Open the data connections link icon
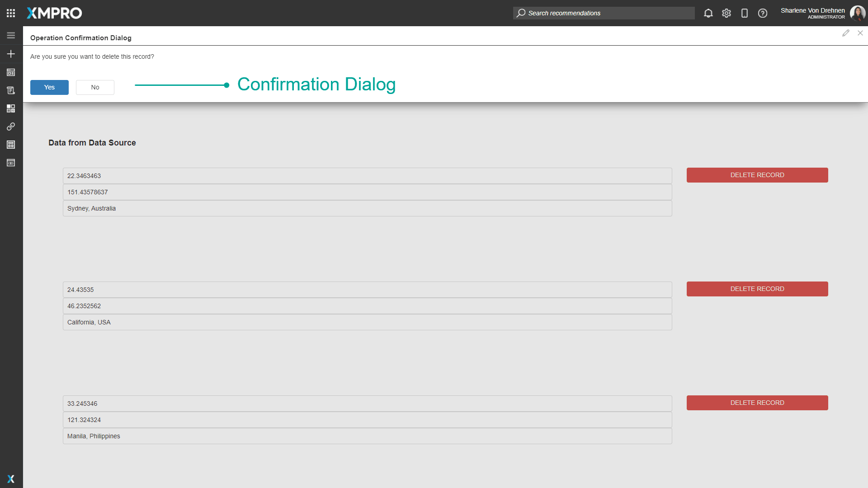The height and width of the screenshot is (488, 868). [x=11, y=127]
